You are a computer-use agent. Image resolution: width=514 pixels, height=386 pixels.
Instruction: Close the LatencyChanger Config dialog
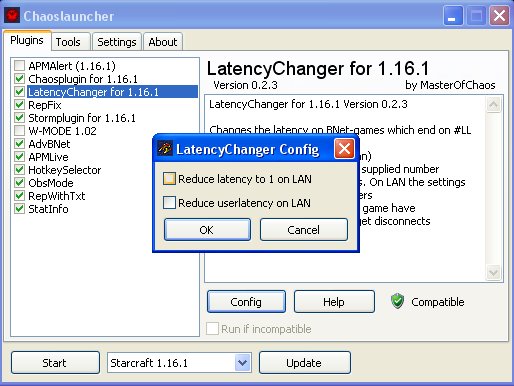tap(344, 149)
